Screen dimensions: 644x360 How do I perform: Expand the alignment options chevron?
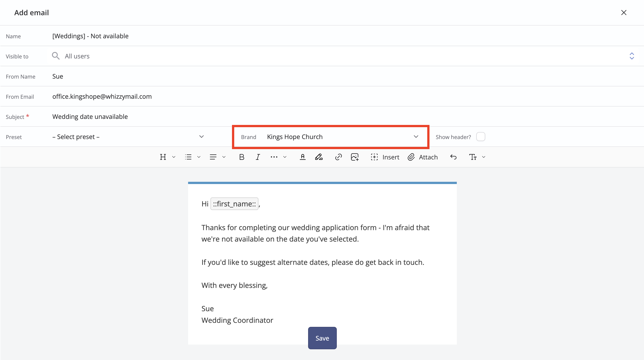tap(224, 157)
